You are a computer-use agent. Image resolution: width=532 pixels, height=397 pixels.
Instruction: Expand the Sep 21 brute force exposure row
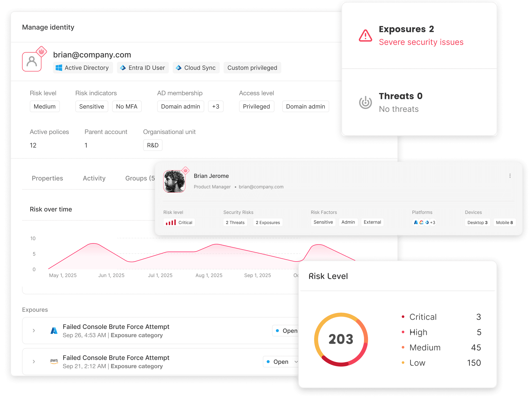click(x=34, y=362)
